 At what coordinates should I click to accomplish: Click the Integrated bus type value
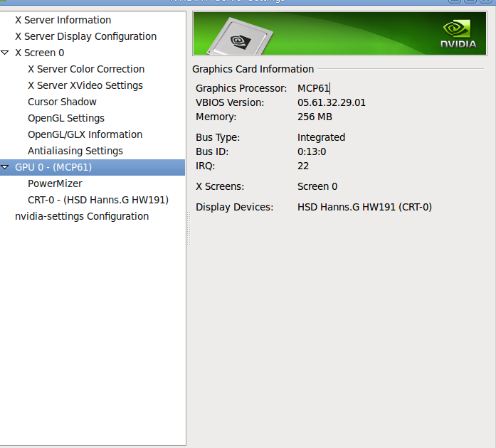[321, 137]
